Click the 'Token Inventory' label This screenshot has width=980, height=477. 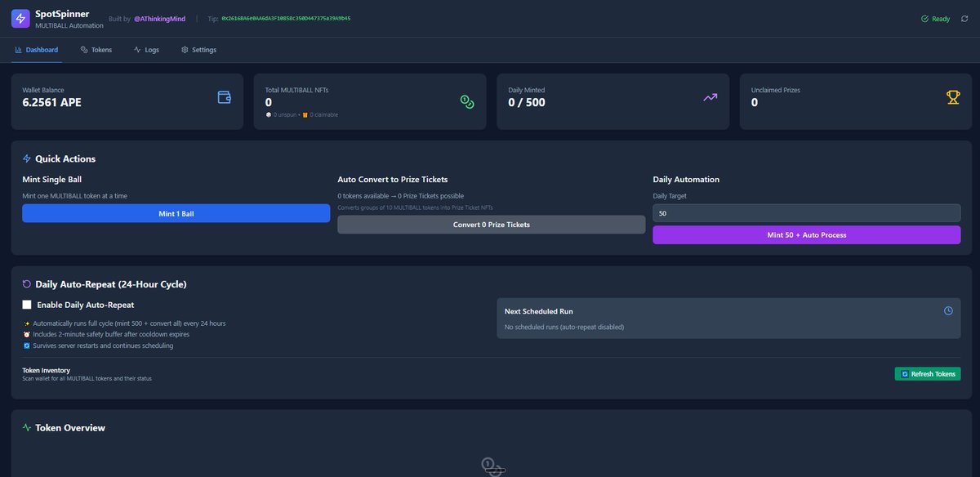tap(46, 370)
